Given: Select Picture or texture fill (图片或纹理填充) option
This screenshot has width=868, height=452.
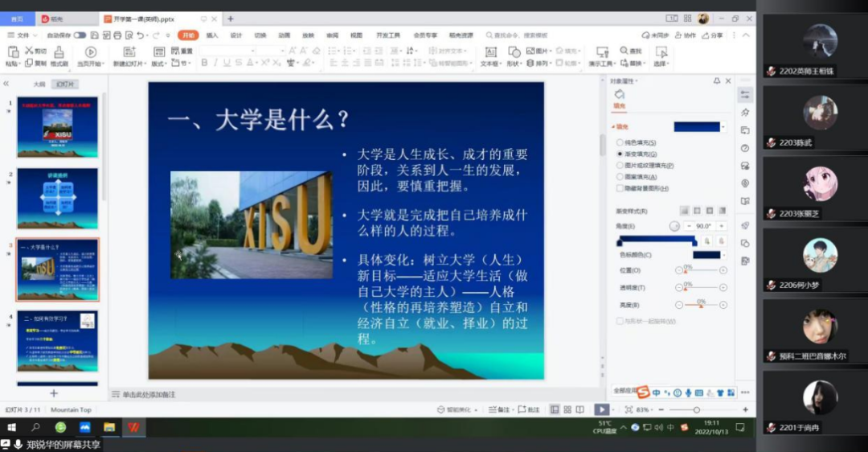Looking at the screenshot, I should point(620,165).
